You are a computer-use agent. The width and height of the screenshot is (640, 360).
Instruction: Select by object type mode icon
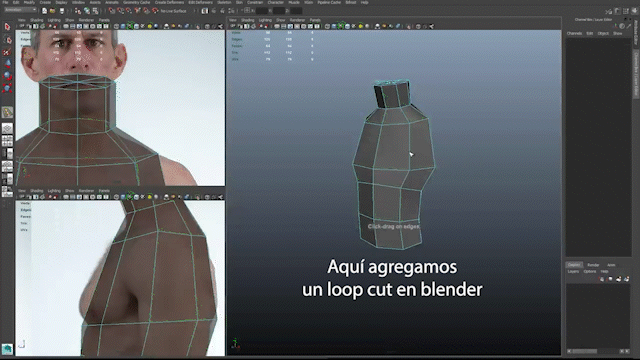(87, 11)
